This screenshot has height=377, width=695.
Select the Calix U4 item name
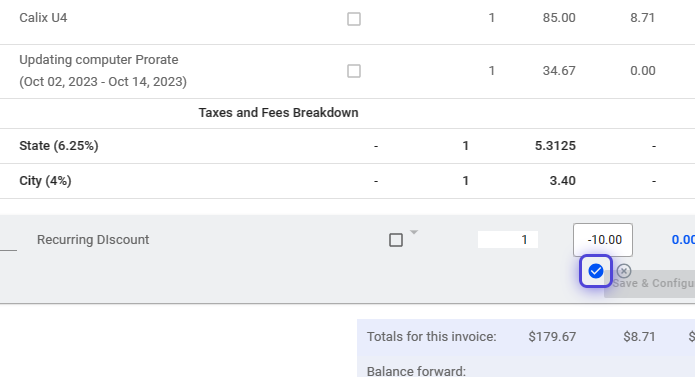click(43, 18)
